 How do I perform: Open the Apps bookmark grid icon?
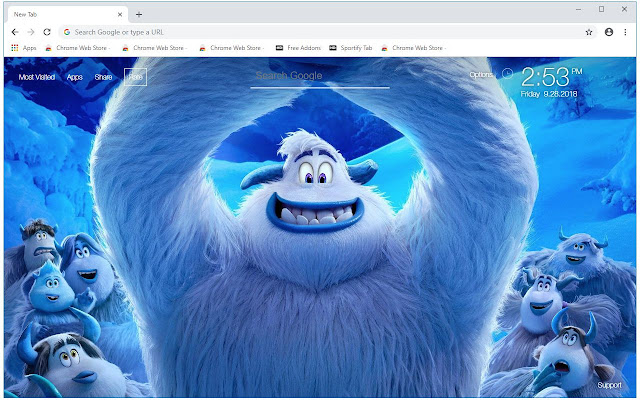(15, 48)
